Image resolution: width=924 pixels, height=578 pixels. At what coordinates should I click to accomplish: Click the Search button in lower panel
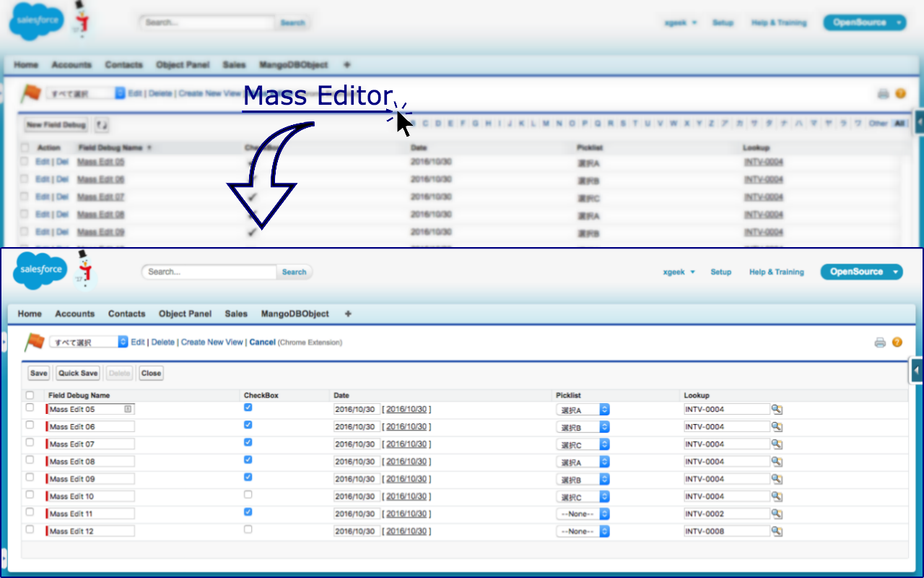(294, 272)
